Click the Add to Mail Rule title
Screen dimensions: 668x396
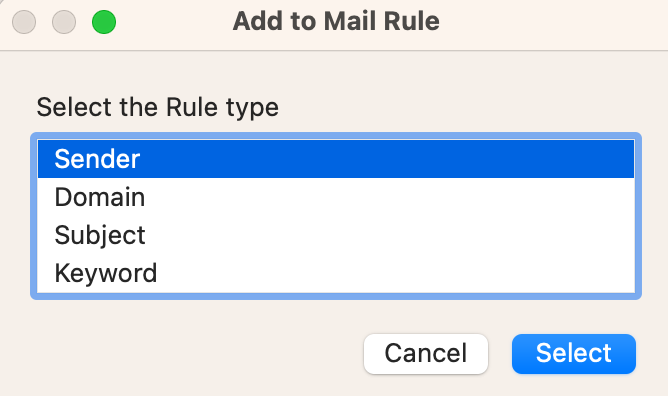336,21
